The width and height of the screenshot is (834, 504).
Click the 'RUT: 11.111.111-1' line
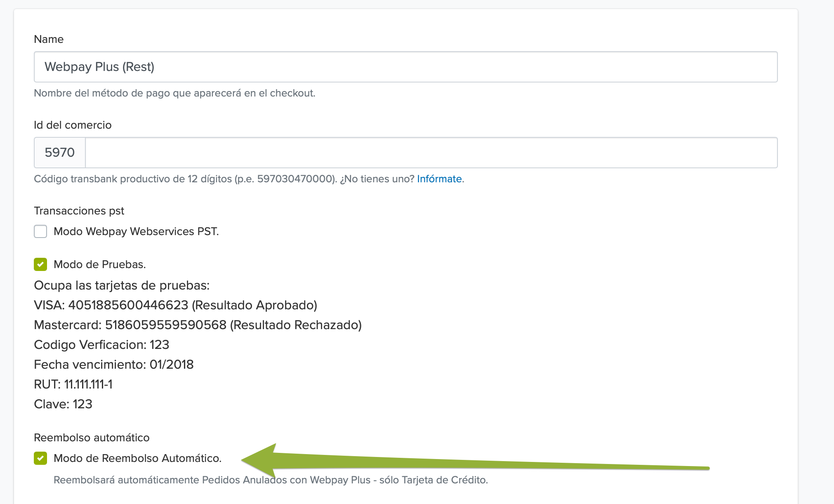tap(73, 384)
